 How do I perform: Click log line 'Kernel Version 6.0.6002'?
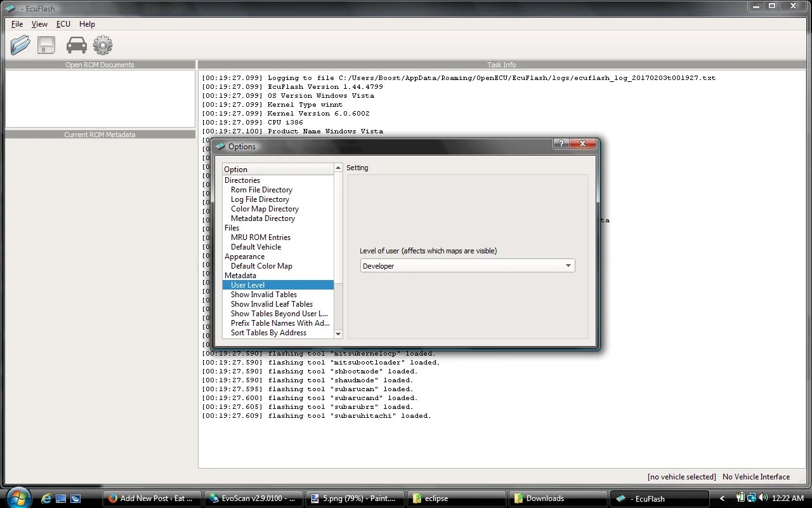pos(285,114)
